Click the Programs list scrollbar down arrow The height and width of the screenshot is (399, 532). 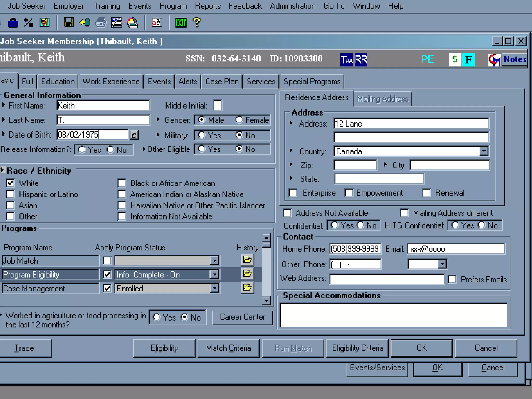tap(266, 301)
